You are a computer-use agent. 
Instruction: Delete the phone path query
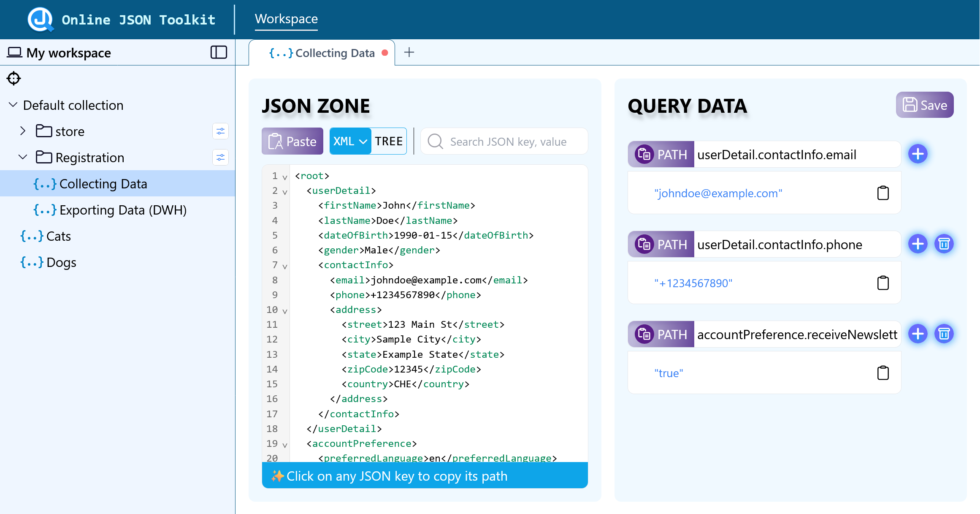(944, 244)
